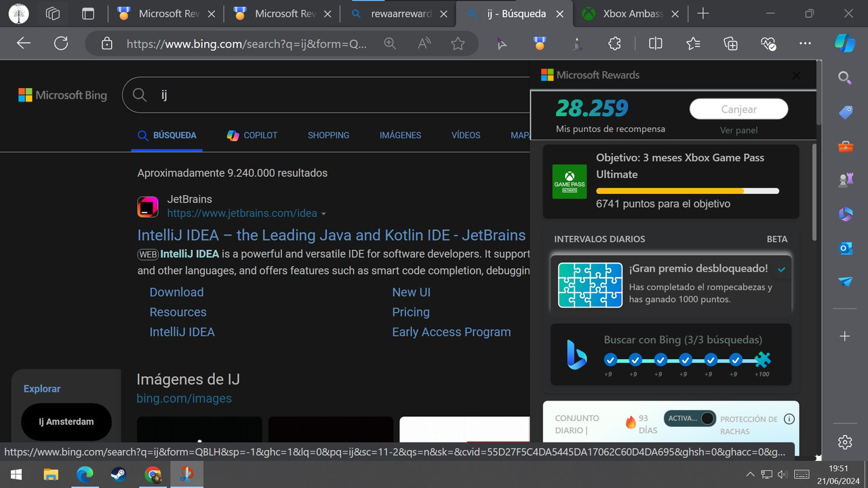Image resolution: width=868 pixels, height=488 pixels.
Task: Open Browser essentials heart icon
Action: pyautogui.click(x=768, y=43)
